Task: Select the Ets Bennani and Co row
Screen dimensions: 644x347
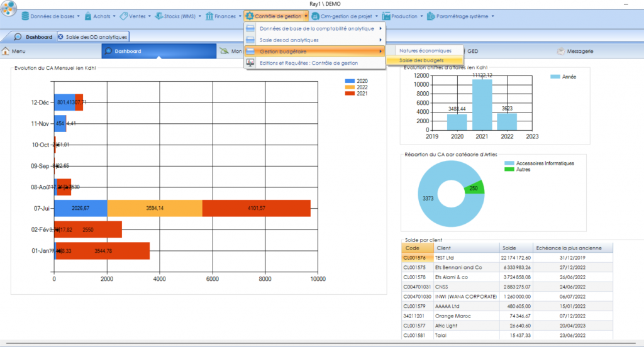Action: [508, 267]
